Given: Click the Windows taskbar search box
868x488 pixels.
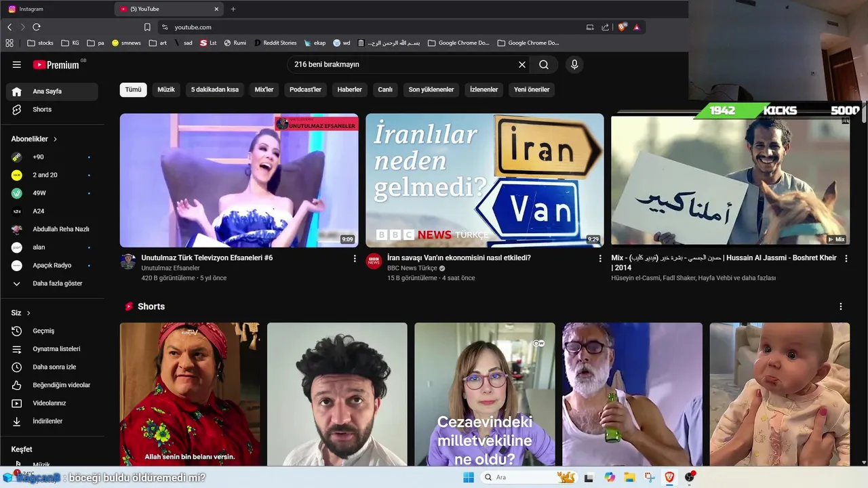Looking at the screenshot, I should 530,477.
